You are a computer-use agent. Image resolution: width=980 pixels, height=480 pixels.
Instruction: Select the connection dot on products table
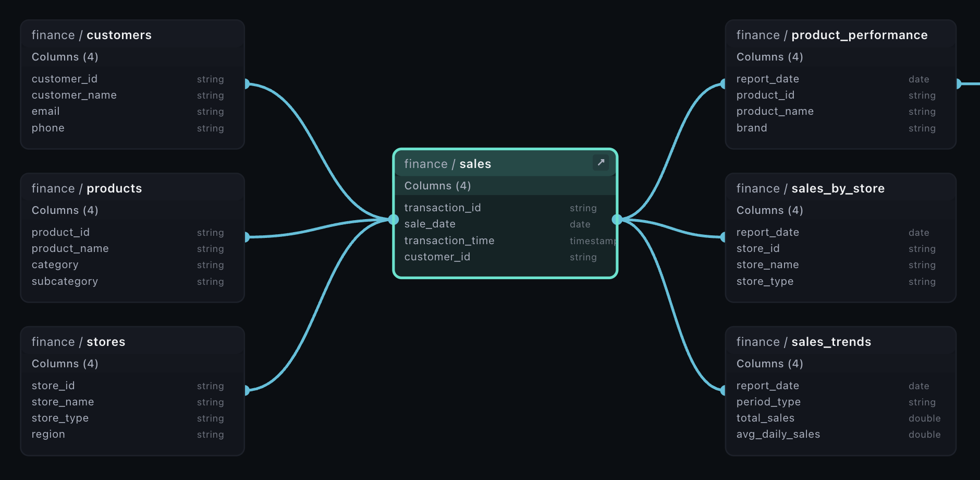(247, 237)
